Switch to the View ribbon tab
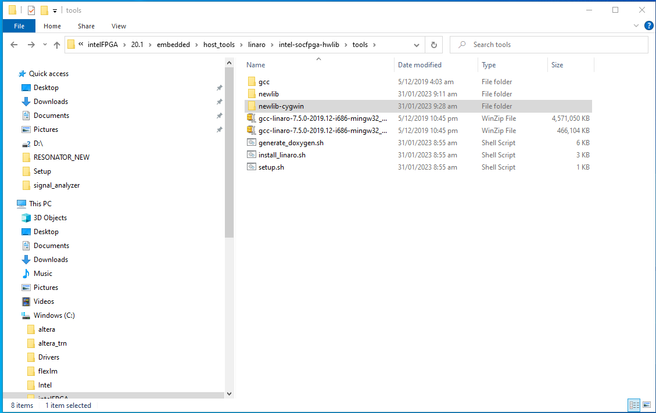Viewport: 656px width, 413px height. (x=118, y=26)
